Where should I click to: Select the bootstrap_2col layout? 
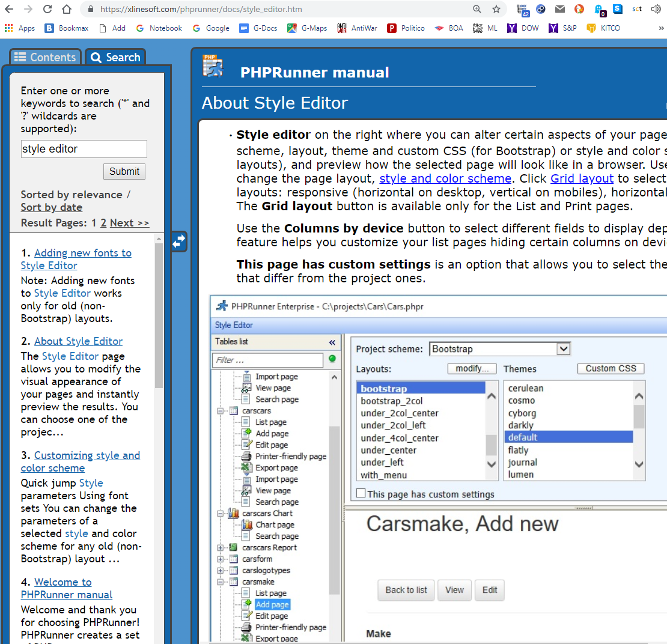point(391,401)
